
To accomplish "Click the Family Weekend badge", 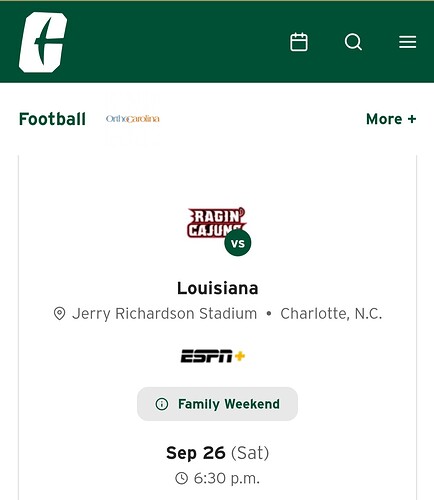I will click(217, 404).
